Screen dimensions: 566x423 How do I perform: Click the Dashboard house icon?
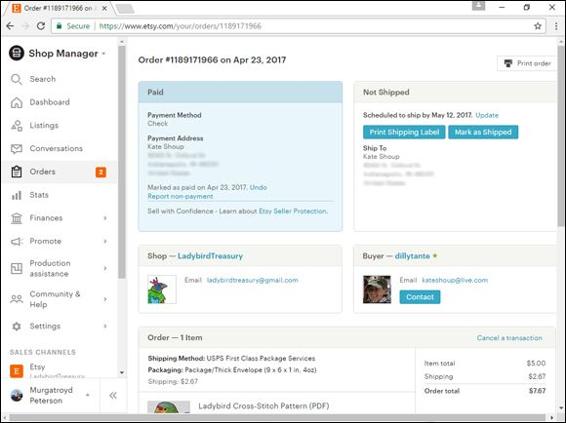(x=16, y=103)
